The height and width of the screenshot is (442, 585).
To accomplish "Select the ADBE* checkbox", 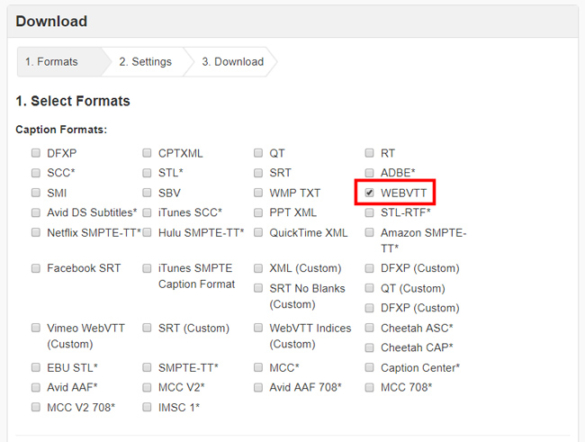I will [369, 173].
